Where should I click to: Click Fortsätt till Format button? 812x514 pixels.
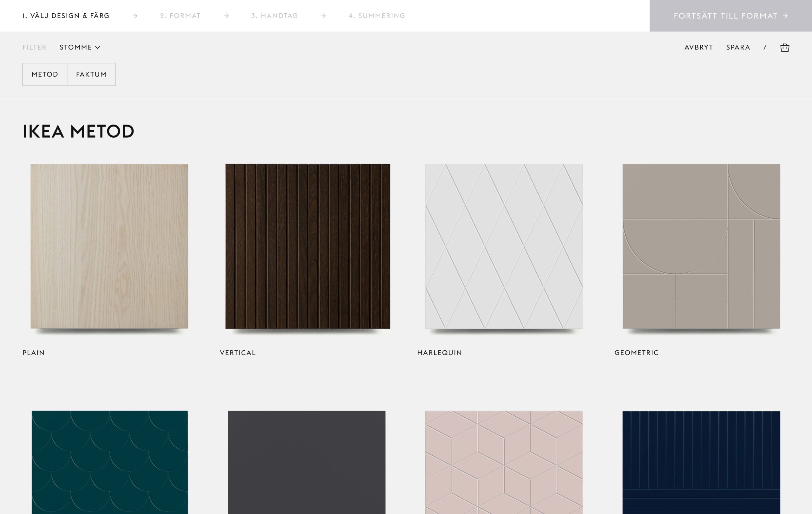point(730,16)
